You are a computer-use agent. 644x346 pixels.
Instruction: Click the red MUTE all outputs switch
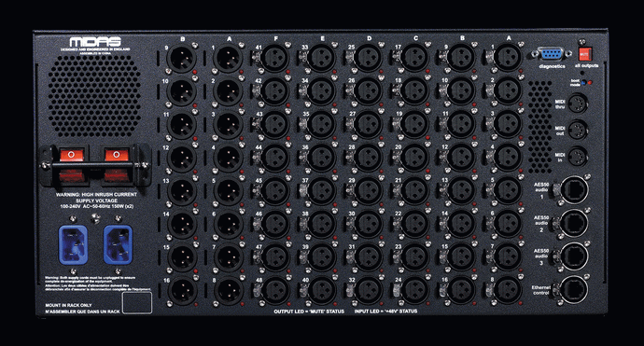(x=585, y=54)
